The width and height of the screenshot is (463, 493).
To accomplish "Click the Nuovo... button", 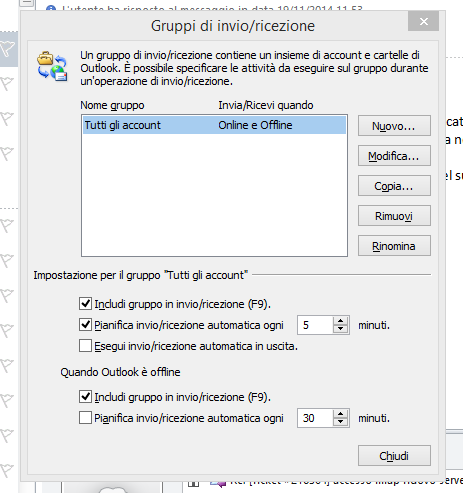I will (x=394, y=126).
